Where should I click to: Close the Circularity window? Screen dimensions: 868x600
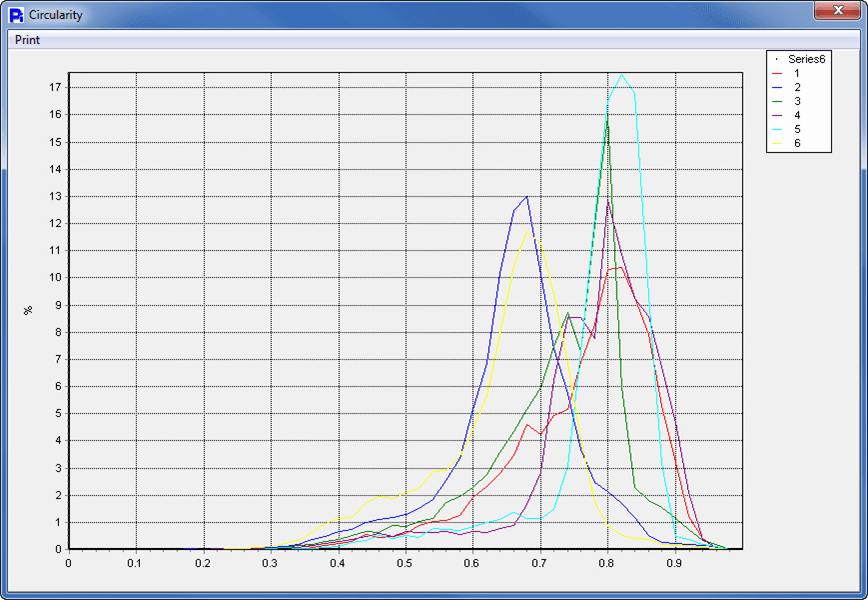coord(838,10)
